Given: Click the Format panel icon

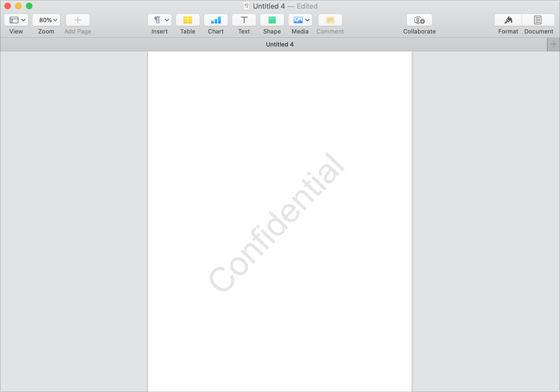Looking at the screenshot, I should pos(508,20).
